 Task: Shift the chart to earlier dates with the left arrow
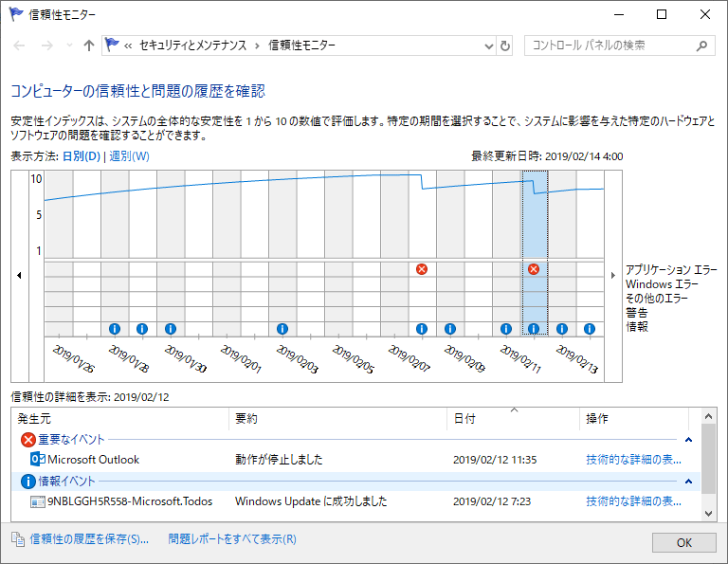[19, 275]
